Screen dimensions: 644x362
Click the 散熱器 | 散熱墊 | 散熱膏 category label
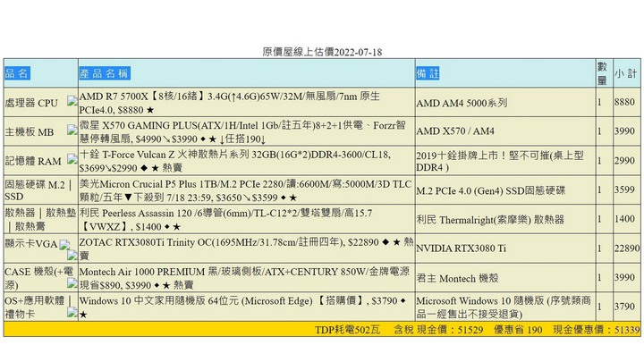coord(40,220)
